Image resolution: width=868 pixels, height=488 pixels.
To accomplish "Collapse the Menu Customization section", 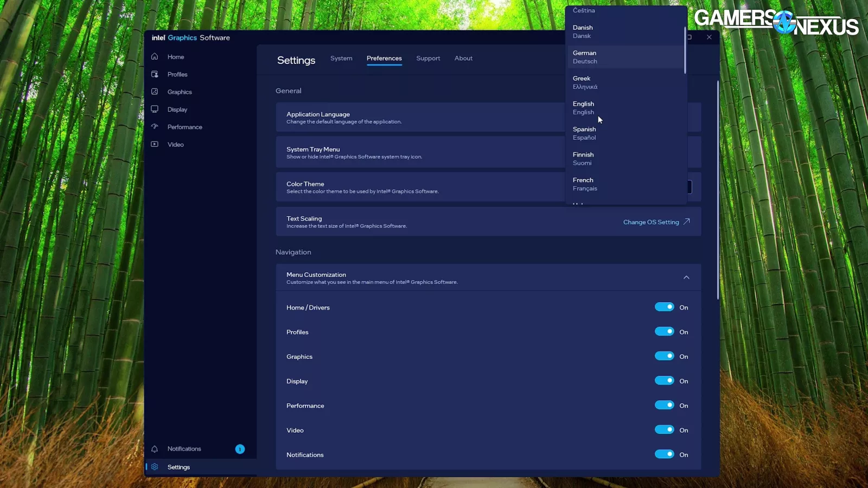I will 686,277.
